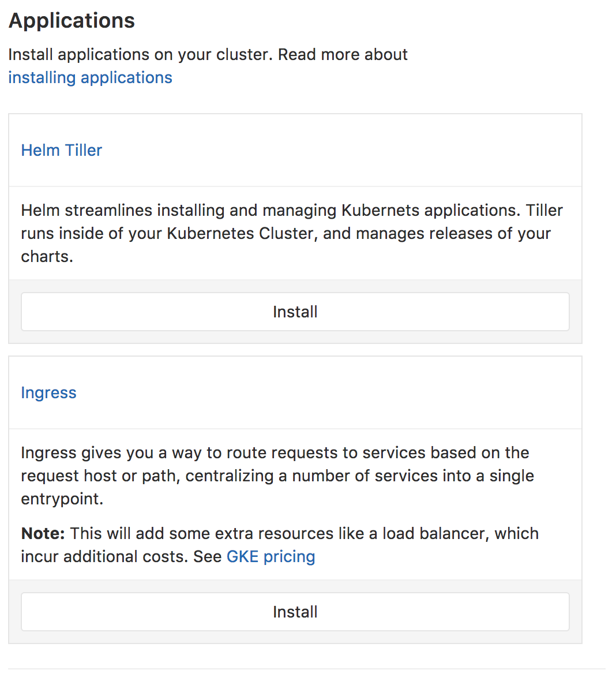The width and height of the screenshot is (616, 681).
Task: Open the GKE pricing link
Action: (271, 557)
